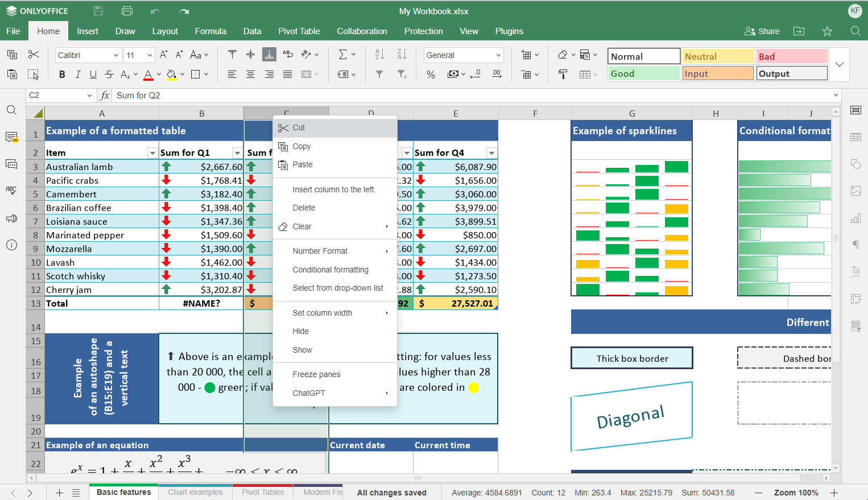The height and width of the screenshot is (500, 868).
Task: Click the Sort ascending icon
Action: tap(379, 55)
